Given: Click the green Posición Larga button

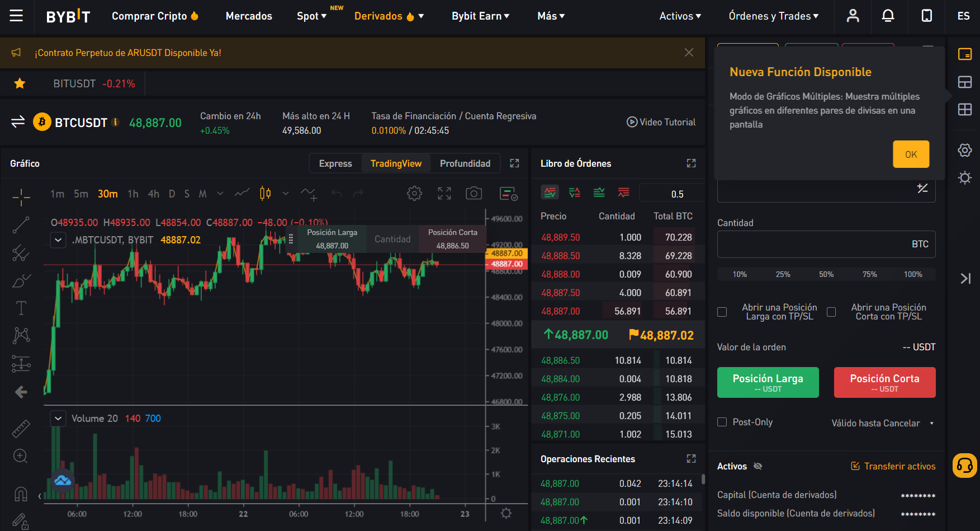Looking at the screenshot, I should point(768,382).
